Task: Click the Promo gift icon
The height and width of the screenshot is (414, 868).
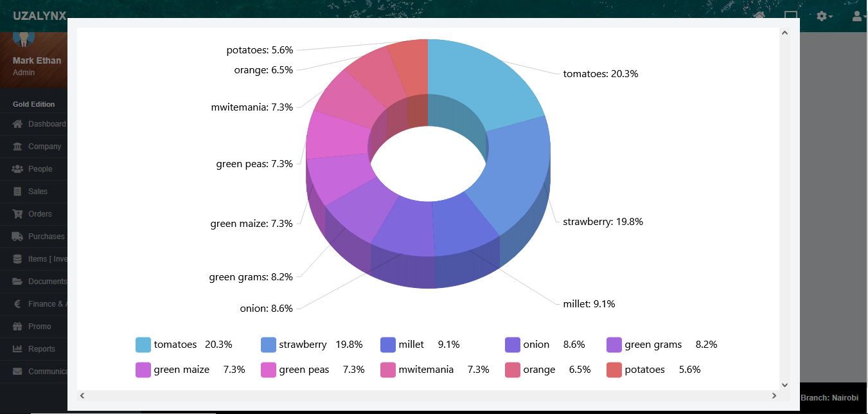Action: click(17, 327)
